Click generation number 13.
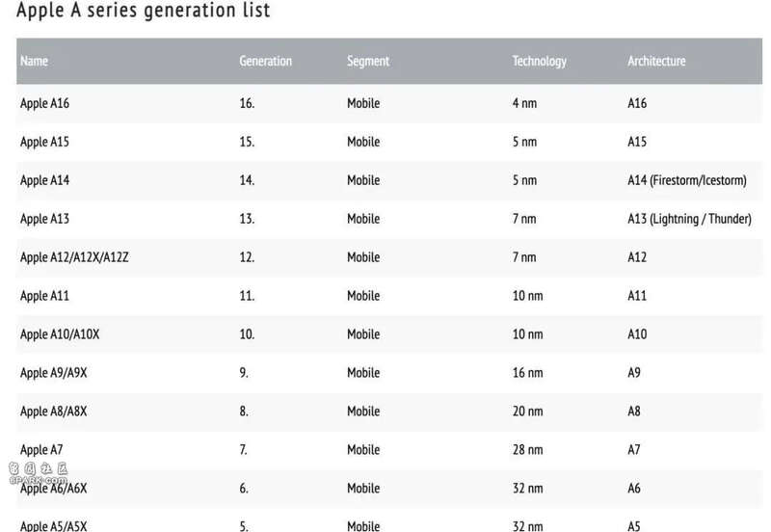The height and width of the screenshot is (532, 771). [247, 219]
